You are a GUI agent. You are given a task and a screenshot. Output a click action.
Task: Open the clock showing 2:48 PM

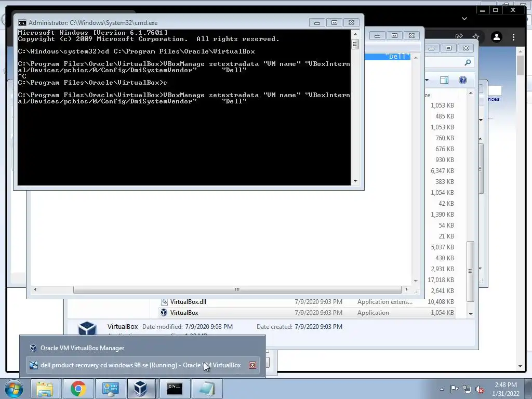click(x=506, y=389)
